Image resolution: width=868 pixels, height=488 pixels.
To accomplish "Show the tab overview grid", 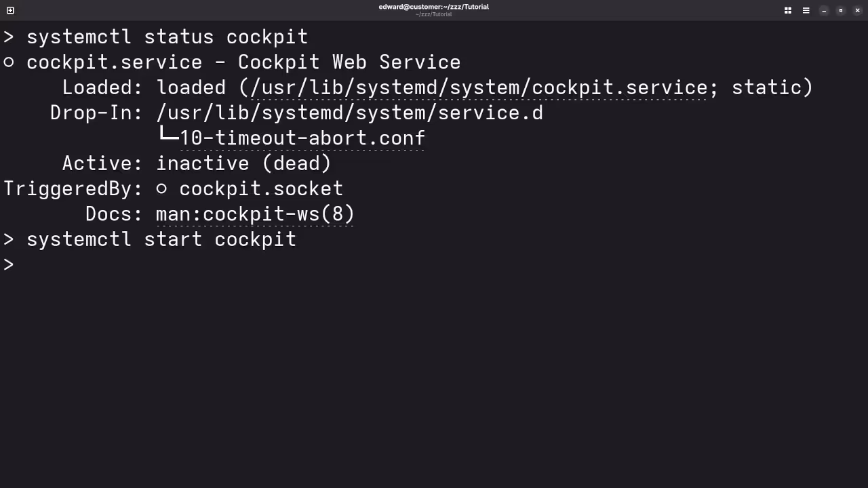I will click(788, 10).
